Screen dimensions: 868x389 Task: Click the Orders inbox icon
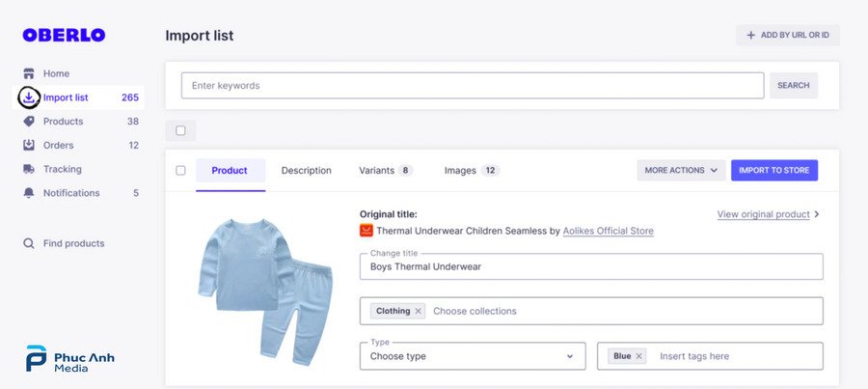[29, 146]
